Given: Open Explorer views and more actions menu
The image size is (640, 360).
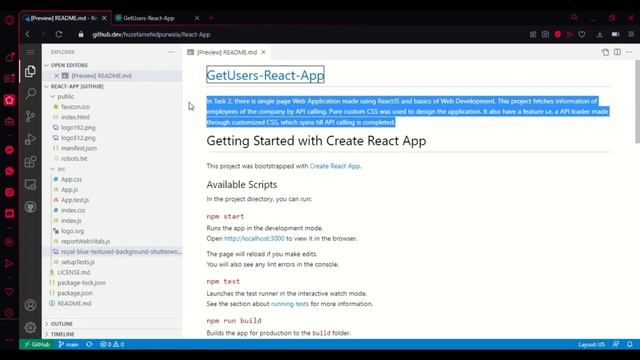Looking at the screenshot, I should pyautogui.click(x=171, y=52).
